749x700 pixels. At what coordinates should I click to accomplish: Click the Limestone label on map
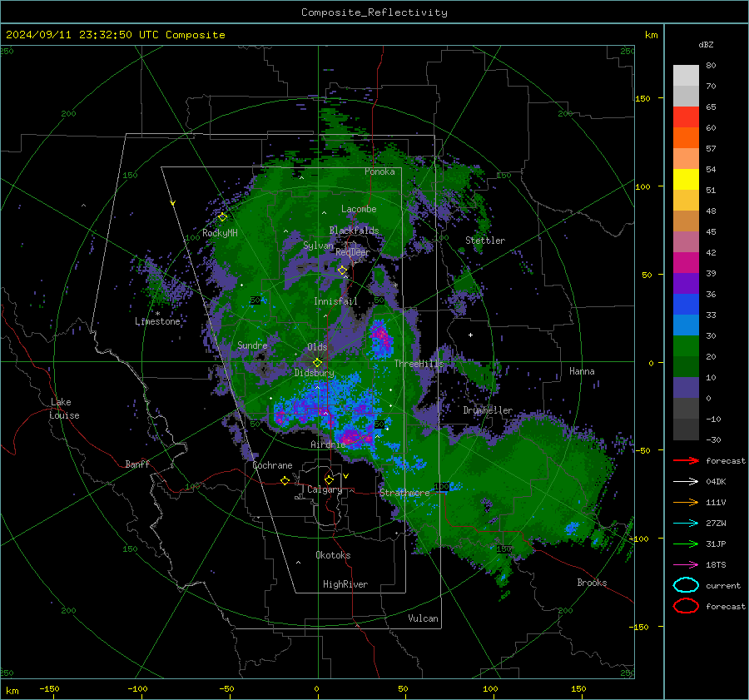(157, 321)
